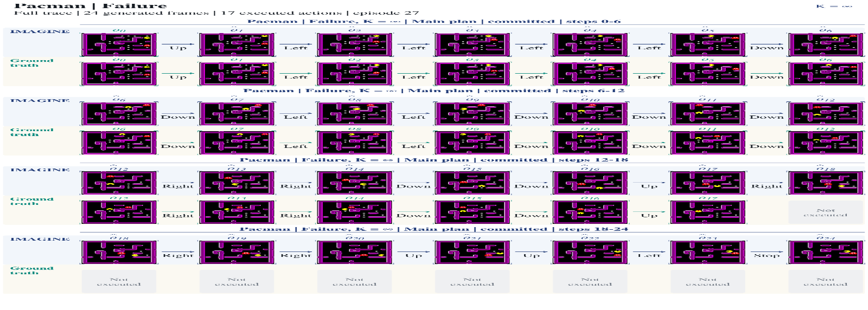Open IMAGINE frame ô2 thumbnail
868x310 pixels.
pyautogui.click(x=355, y=44)
